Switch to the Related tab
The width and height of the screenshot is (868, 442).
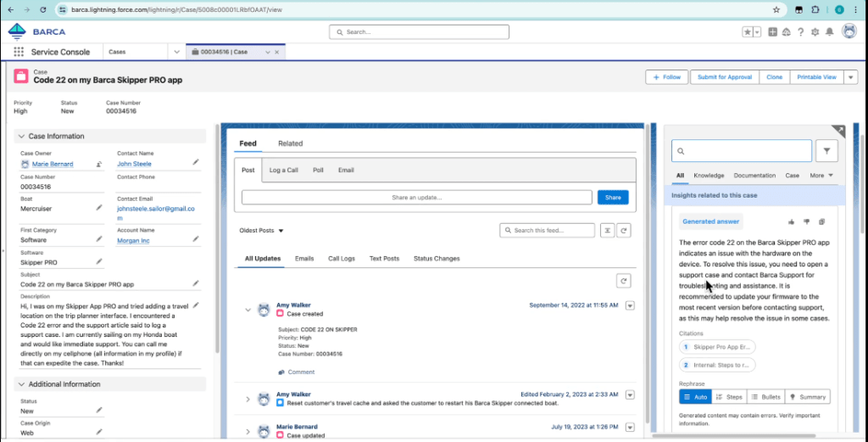[290, 143]
